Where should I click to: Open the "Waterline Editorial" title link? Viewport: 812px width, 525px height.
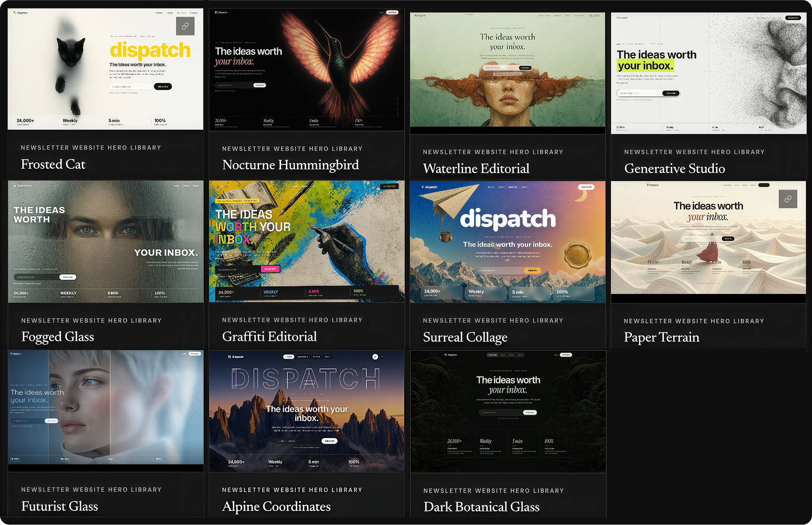point(476,168)
